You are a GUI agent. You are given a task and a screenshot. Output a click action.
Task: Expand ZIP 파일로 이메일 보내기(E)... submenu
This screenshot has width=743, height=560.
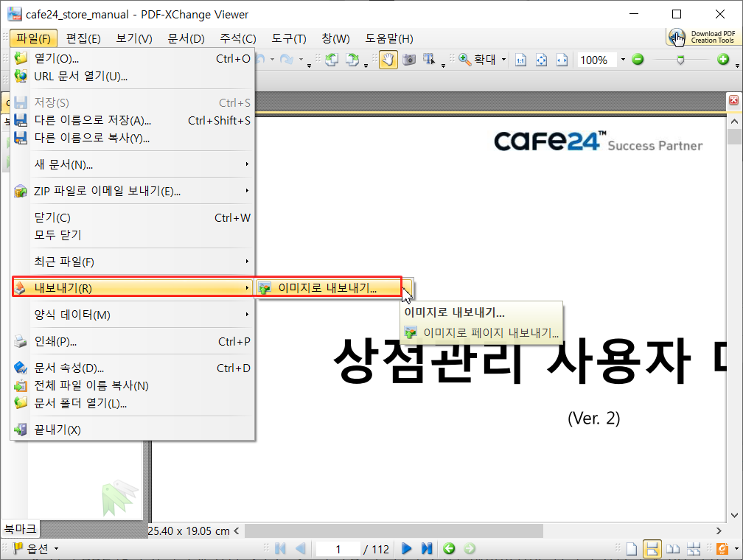pyautogui.click(x=133, y=191)
